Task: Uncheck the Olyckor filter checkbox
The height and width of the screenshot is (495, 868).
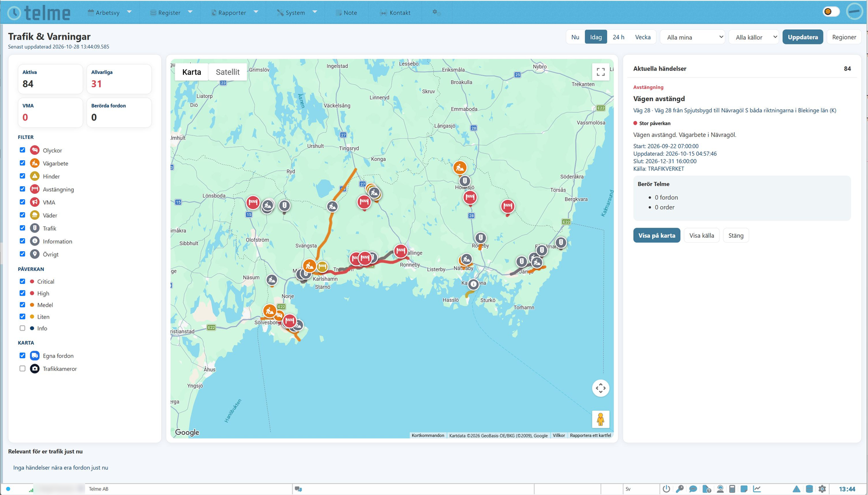Action: coord(22,150)
